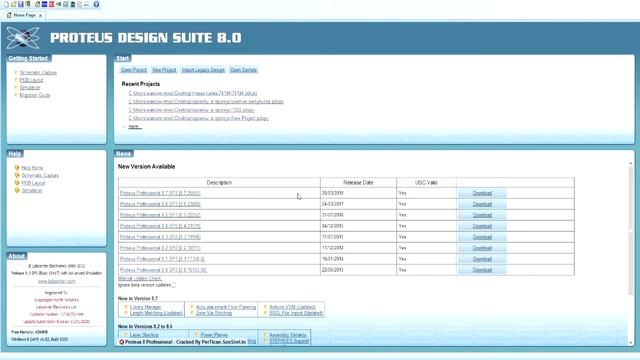Close the Home Page tab
Screen dimensions: 640x360
click(x=40, y=16)
